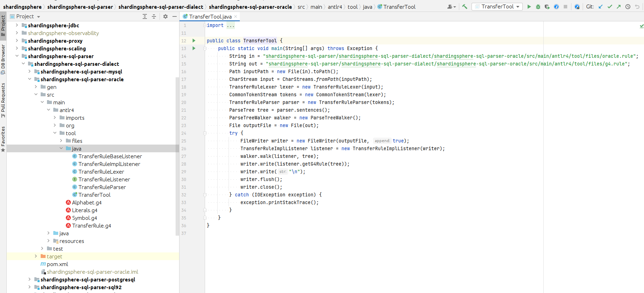Viewport: 644px width, 293px height.
Task: Expand the target folder
Action: point(36,256)
